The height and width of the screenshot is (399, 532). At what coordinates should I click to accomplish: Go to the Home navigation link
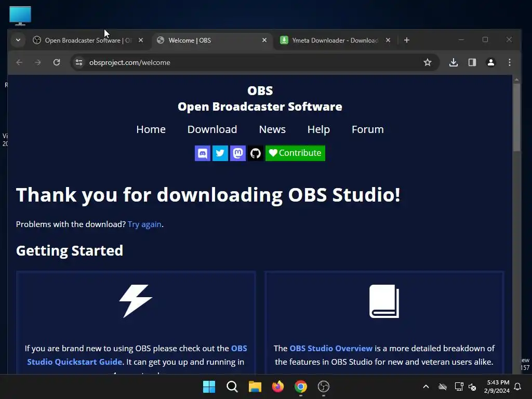pos(151,129)
